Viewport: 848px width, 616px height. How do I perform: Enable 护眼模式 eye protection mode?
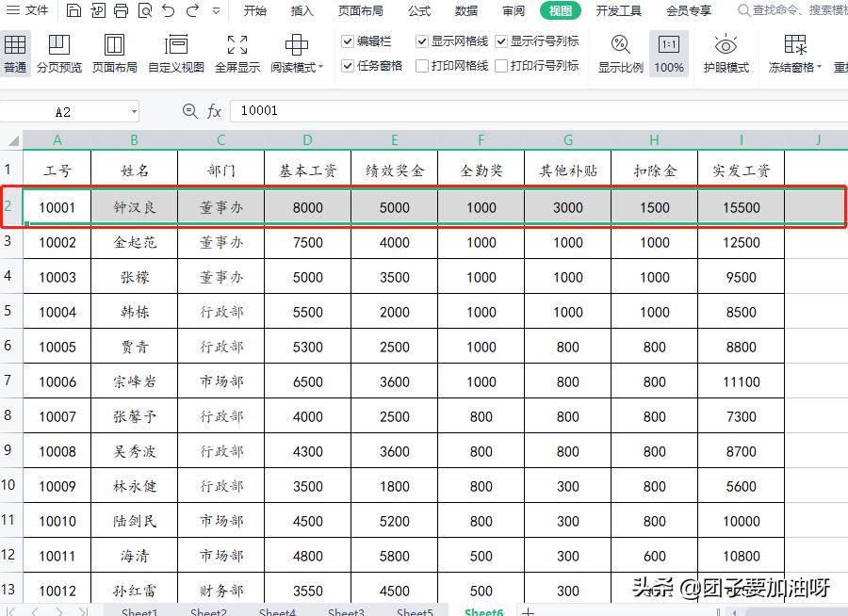click(726, 54)
